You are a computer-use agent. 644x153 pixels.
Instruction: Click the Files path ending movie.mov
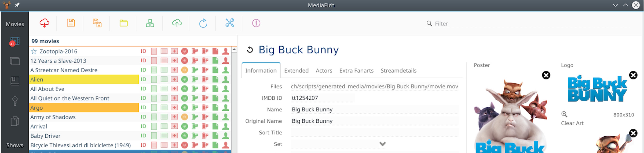click(375, 86)
